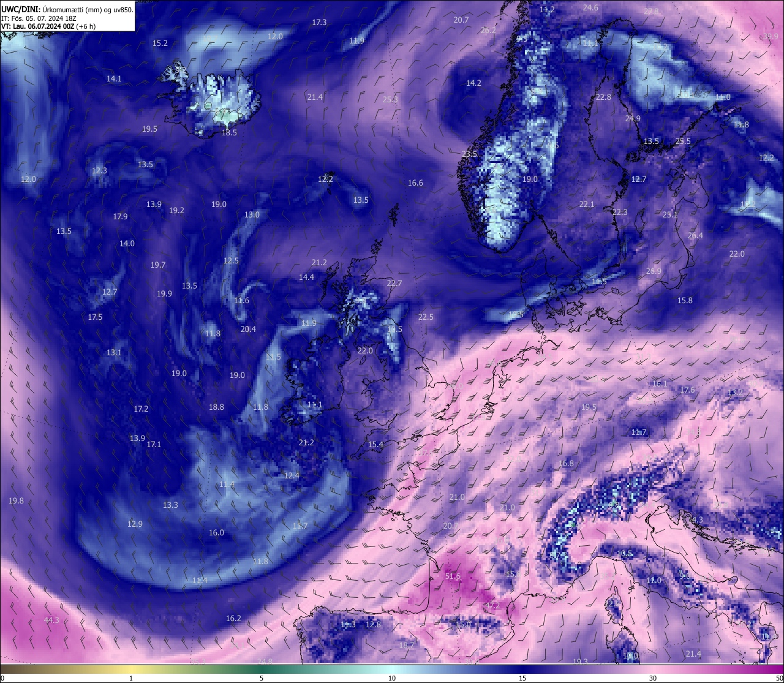784x683 pixels.
Task: Click the map value 12.5
Action: pos(231,261)
